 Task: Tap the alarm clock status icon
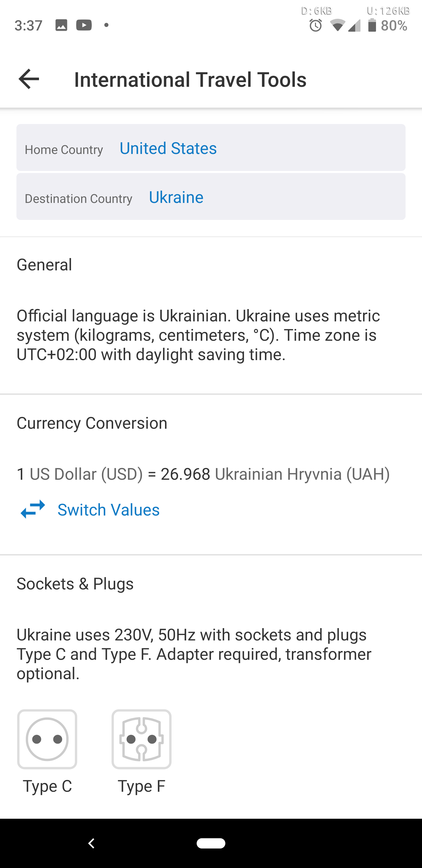(x=316, y=26)
